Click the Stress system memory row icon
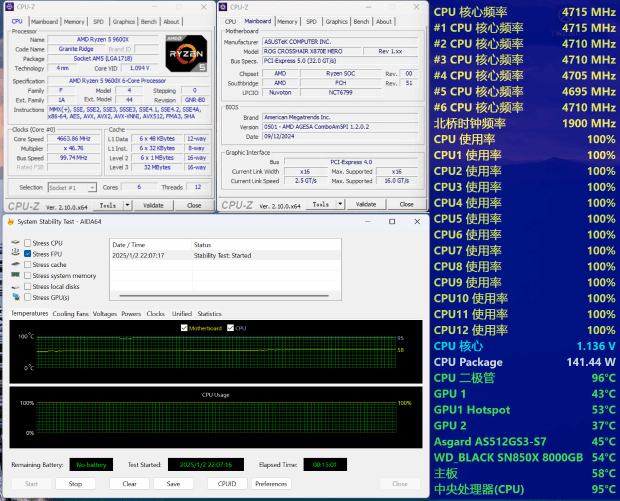The width and height of the screenshot is (620, 501). click(x=15, y=275)
